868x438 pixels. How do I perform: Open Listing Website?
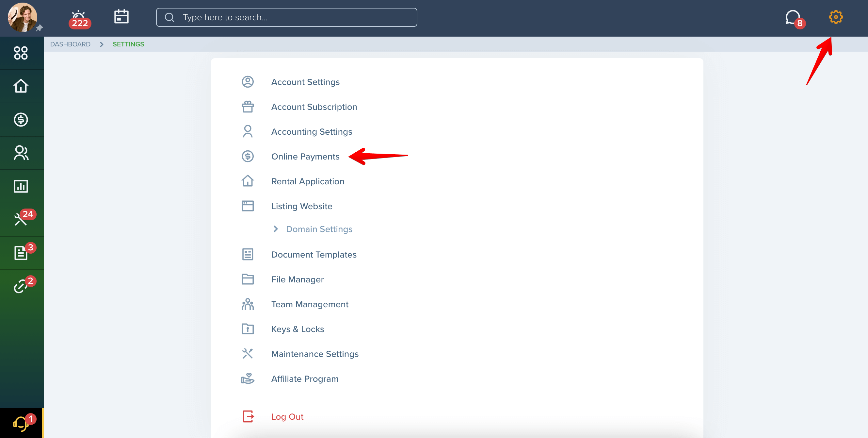(x=301, y=206)
